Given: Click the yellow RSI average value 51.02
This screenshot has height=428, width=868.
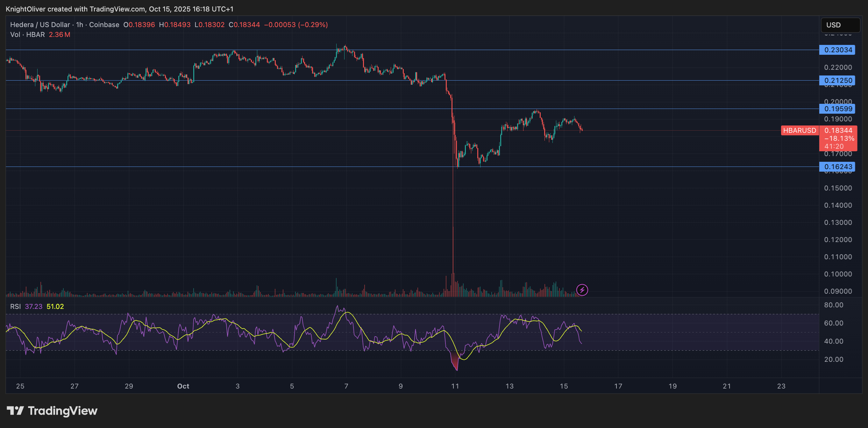Looking at the screenshot, I should [x=55, y=306].
